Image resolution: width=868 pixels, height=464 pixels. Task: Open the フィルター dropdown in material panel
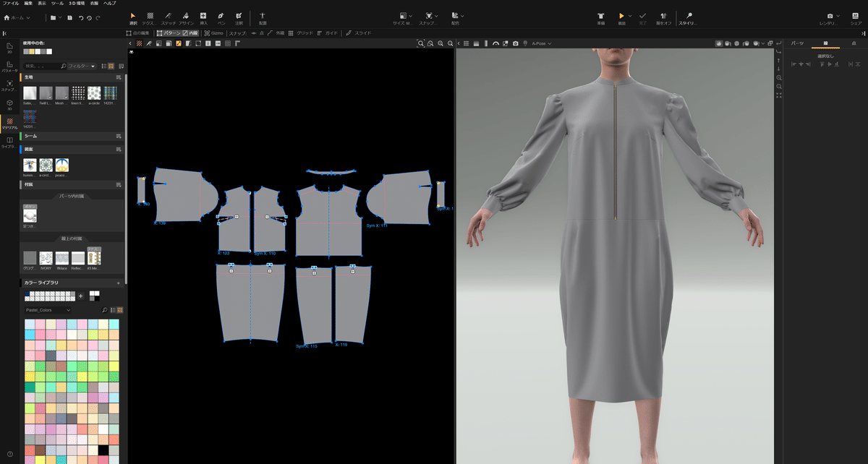82,66
